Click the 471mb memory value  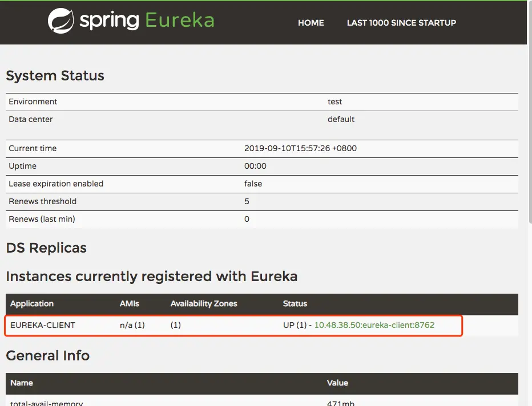tap(341, 403)
